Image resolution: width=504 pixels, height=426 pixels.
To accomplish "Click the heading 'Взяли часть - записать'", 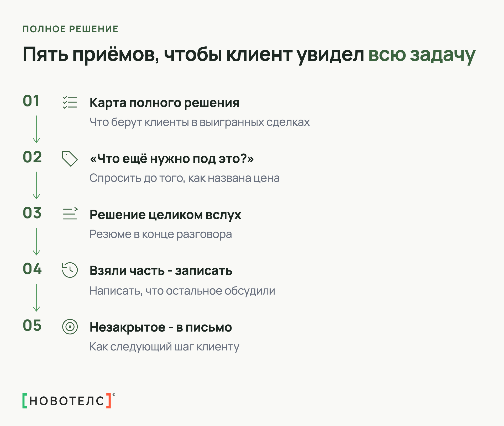I will click(161, 271).
